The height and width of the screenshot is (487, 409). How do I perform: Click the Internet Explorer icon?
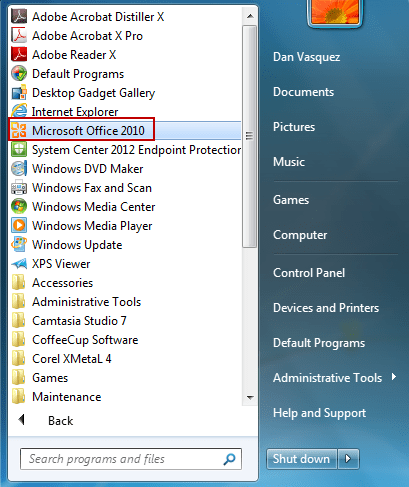[x=19, y=111]
